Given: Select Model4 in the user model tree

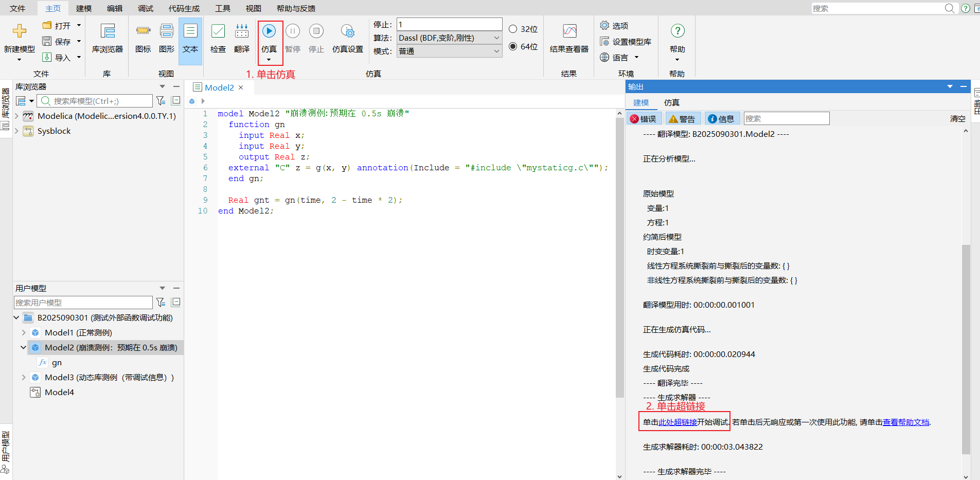Looking at the screenshot, I should point(59,393).
